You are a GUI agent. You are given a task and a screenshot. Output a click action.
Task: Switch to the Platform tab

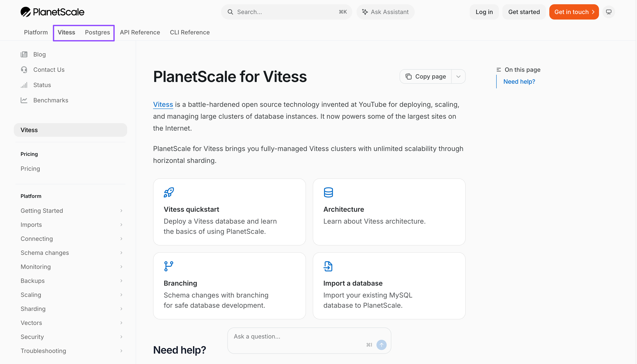[36, 32]
